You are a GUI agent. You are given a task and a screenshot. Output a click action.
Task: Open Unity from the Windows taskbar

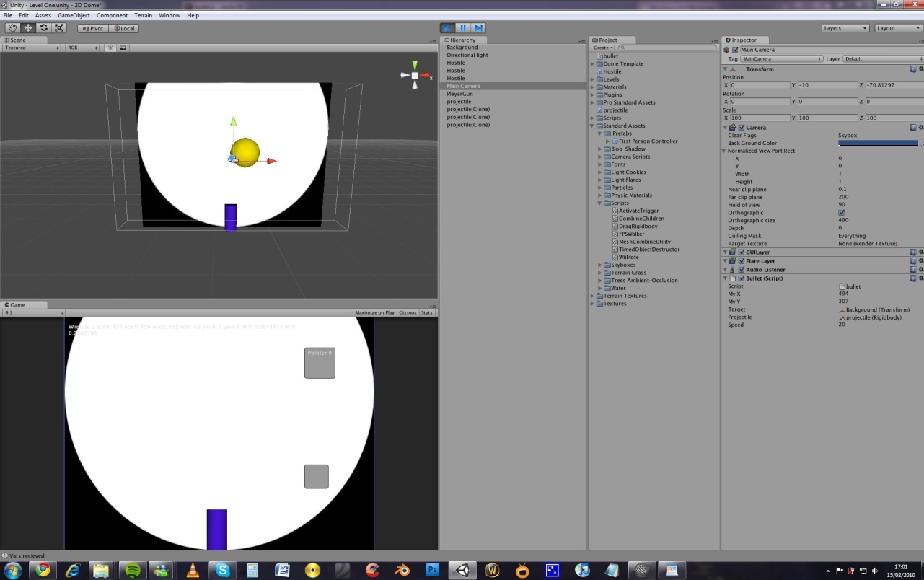click(461, 569)
